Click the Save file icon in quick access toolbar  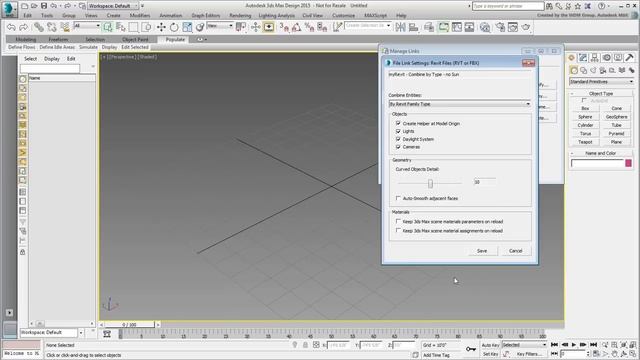(44, 6)
